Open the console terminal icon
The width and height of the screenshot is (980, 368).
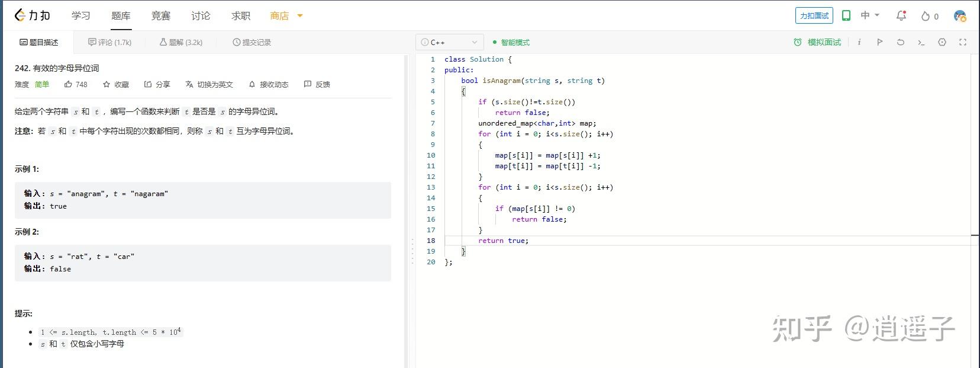[921, 42]
